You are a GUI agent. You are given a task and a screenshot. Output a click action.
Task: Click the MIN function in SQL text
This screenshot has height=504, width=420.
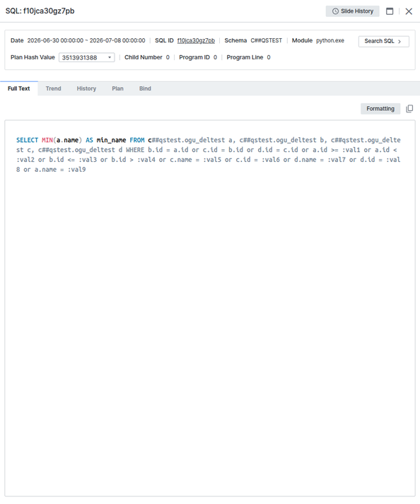[x=47, y=140]
